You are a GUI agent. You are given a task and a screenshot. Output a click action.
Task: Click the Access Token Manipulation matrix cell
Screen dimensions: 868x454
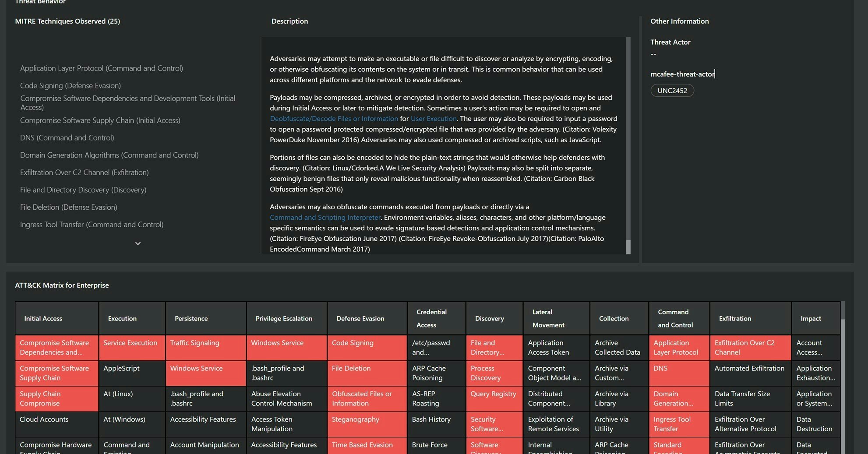coord(287,424)
